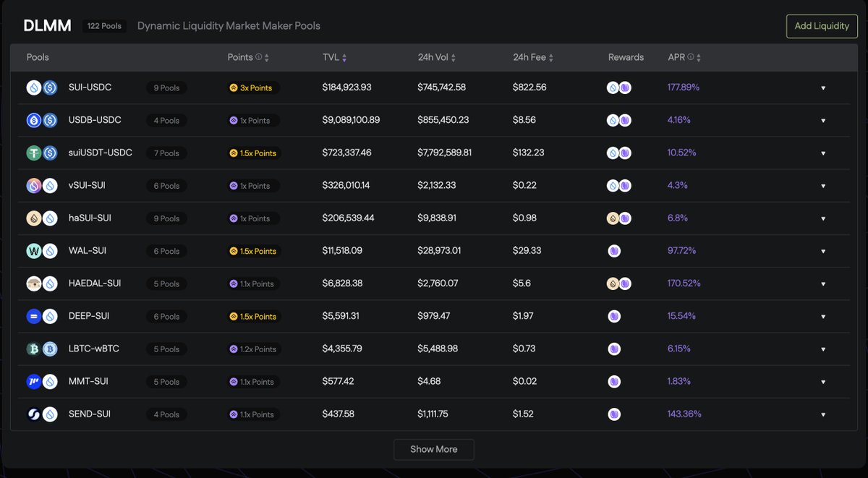Click the suiUSDT-USDC Tether token icon
The width and height of the screenshot is (868, 478).
point(34,153)
